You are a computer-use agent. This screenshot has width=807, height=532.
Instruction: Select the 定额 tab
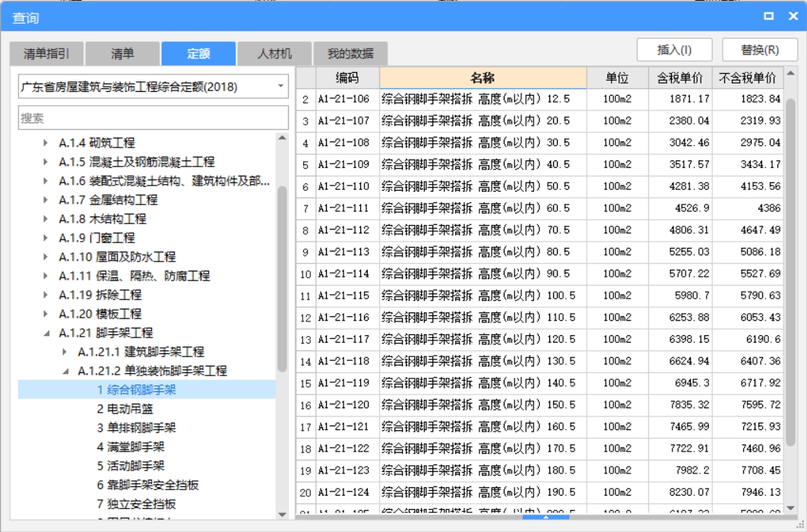tap(198, 53)
